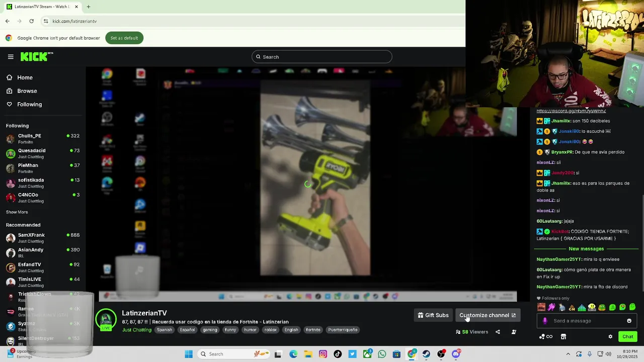Screen dimensions: 644x362
Task: Open WhatsApp from the taskbar
Action: (382, 354)
